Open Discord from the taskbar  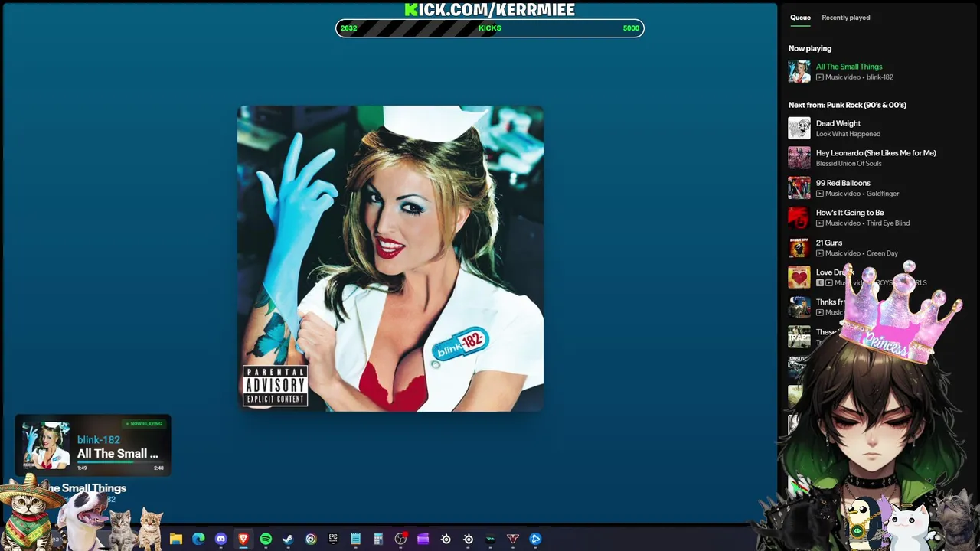click(x=221, y=539)
